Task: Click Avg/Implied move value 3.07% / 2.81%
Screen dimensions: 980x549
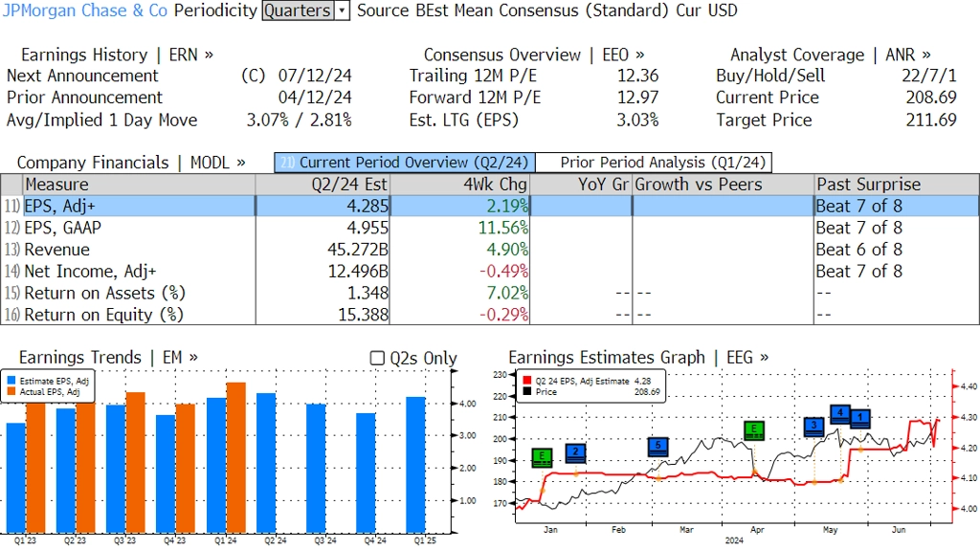Action: (299, 120)
